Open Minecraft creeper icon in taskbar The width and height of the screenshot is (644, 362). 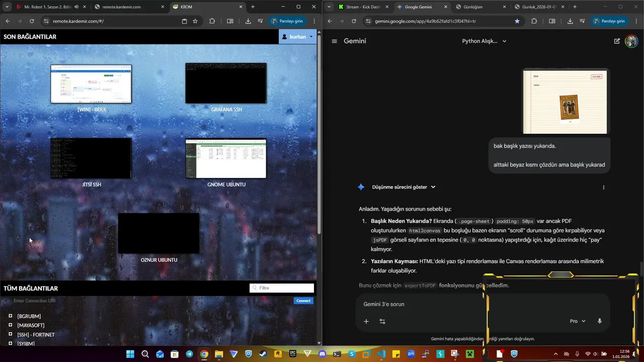click(x=470, y=354)
